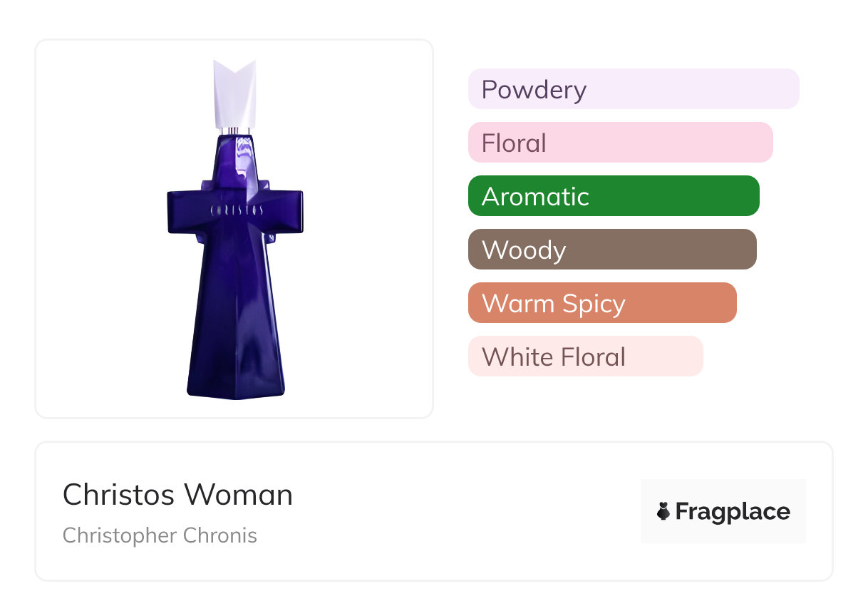Click the Fragplace brand name text

(x=733, y=511)
